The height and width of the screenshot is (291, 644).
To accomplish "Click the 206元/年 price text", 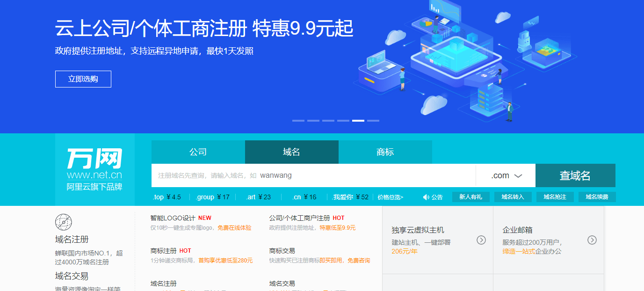I will (405, 251).
